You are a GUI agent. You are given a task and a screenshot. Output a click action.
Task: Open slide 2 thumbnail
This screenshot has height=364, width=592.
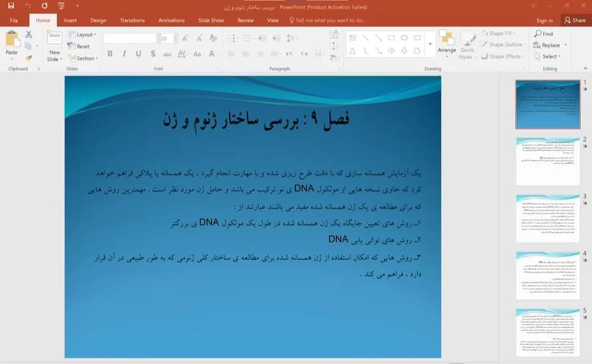548,161
